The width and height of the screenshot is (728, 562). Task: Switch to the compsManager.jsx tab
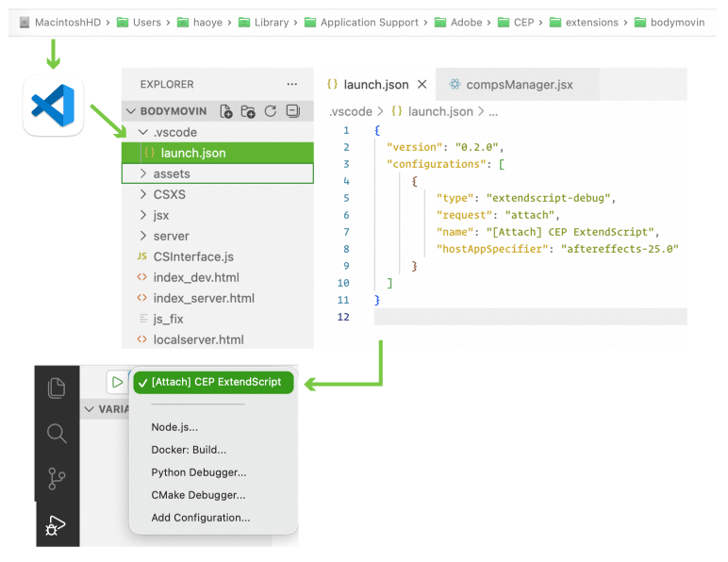(519, 85)
